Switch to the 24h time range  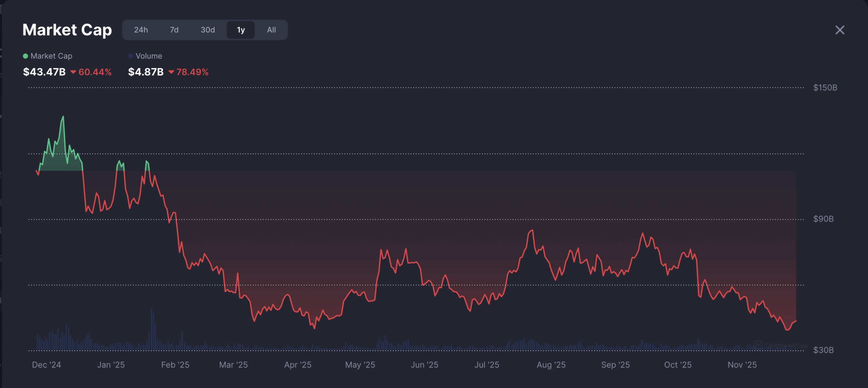pos(141,30)
